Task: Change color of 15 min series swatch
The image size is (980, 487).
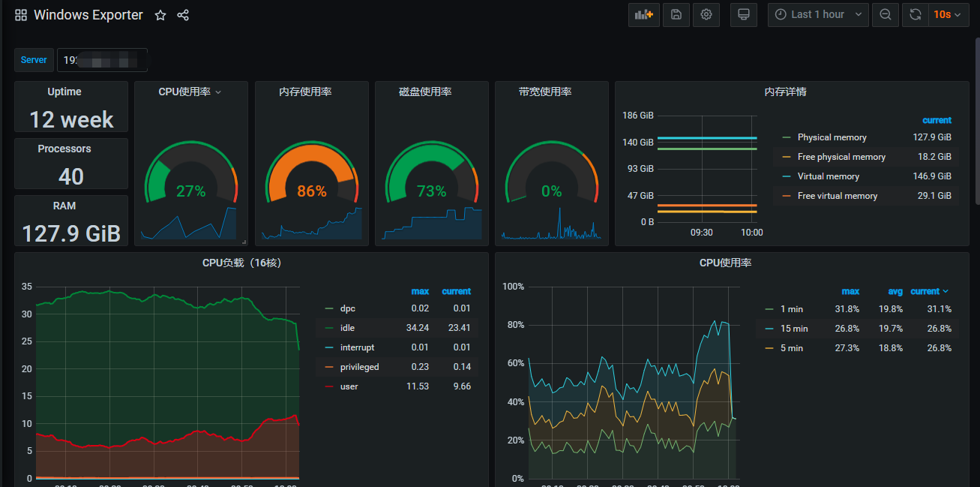Action: [769, 328]
